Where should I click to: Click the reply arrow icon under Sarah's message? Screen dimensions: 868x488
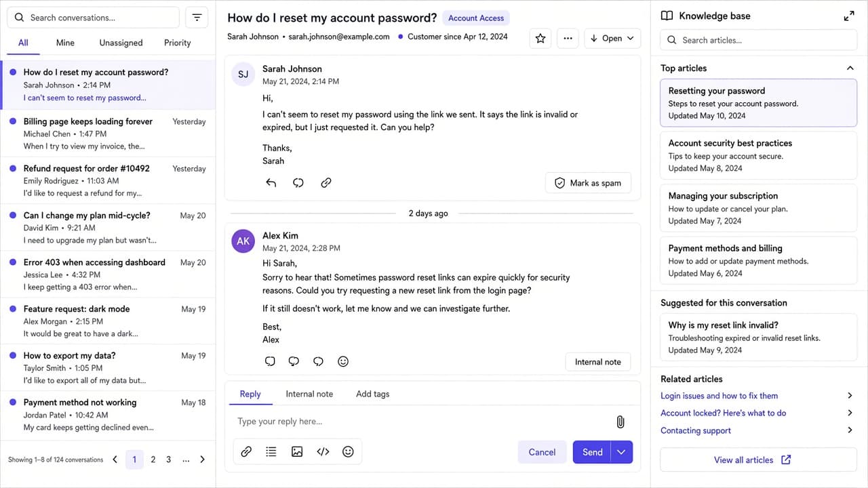point(271,183)
